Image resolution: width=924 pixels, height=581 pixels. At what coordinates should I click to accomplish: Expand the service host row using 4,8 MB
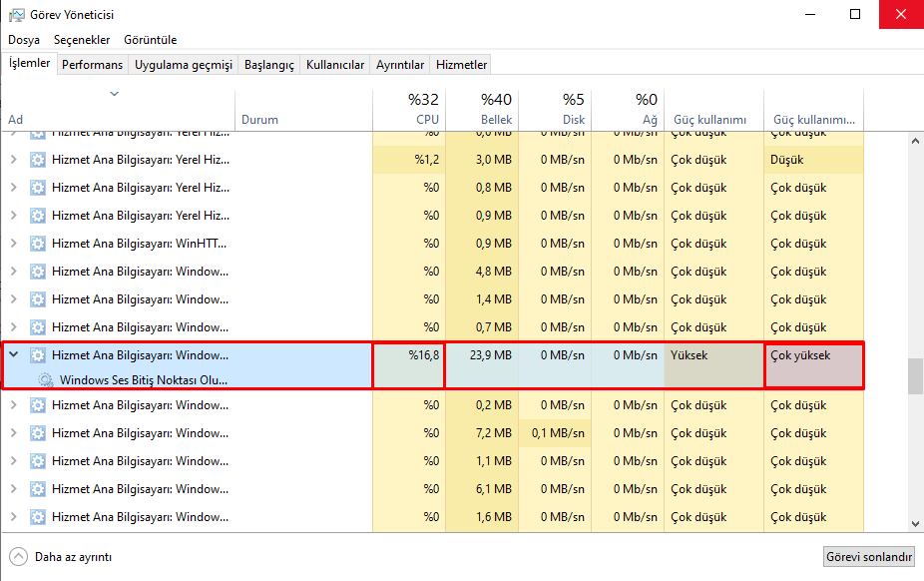[14, 272]
